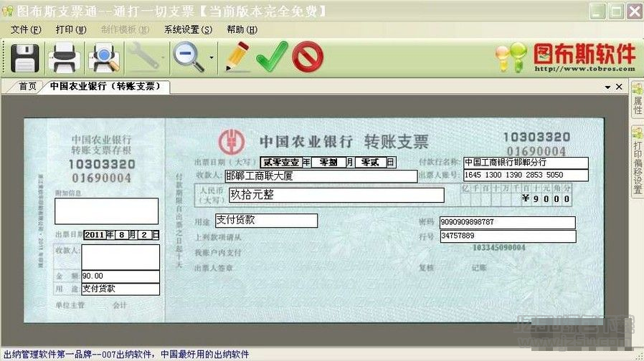This screenshot has height=361, width=644.
Task: Click the paying bank field 中国工商银行邯郸分行
Action: point(526,163)
